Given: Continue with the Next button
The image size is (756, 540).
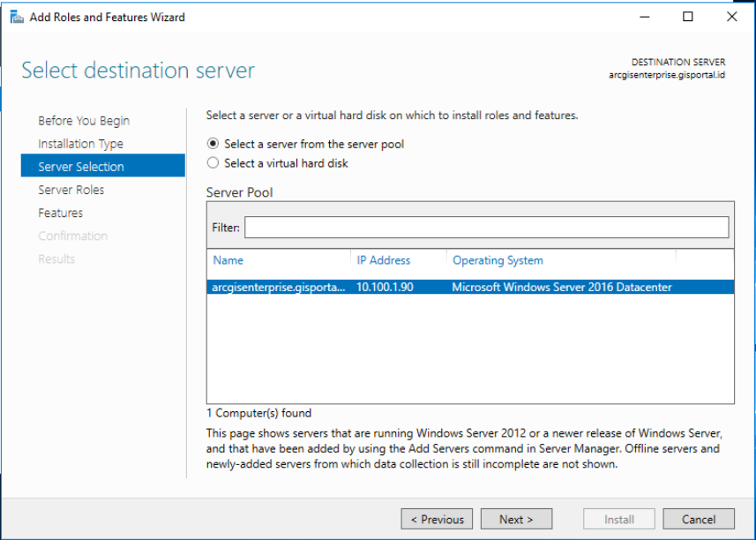Looking at the screenshot, I should point(516,519).
